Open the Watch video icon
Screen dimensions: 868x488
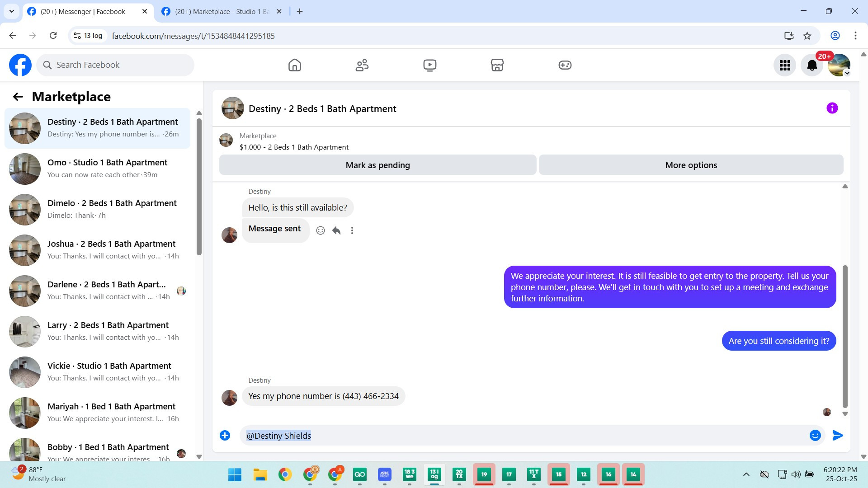coord(429,65)
